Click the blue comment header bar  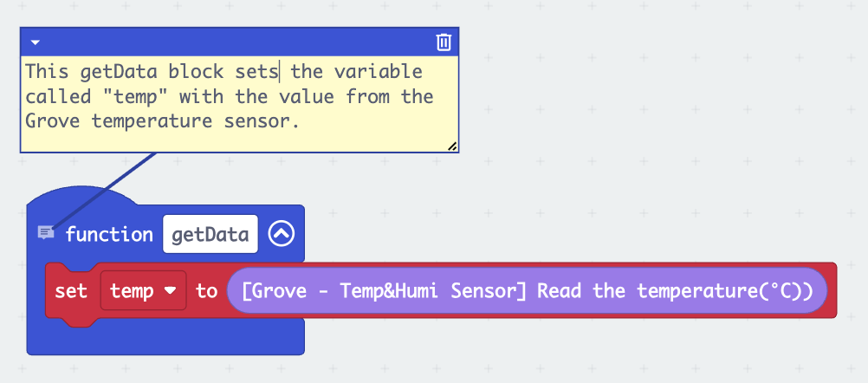[234, 42]
